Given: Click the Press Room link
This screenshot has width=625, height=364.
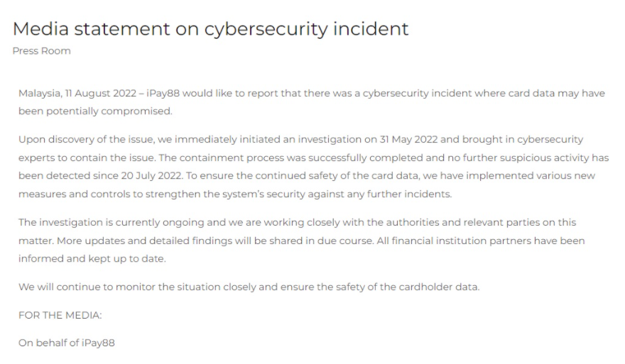Looking at the screenshot, I should [x=41, y=51].
